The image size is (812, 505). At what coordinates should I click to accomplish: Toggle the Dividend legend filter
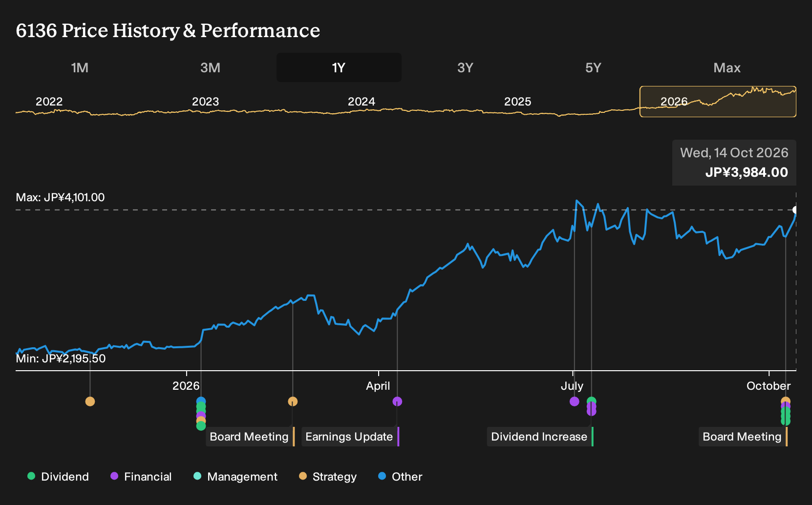[58, 477]
